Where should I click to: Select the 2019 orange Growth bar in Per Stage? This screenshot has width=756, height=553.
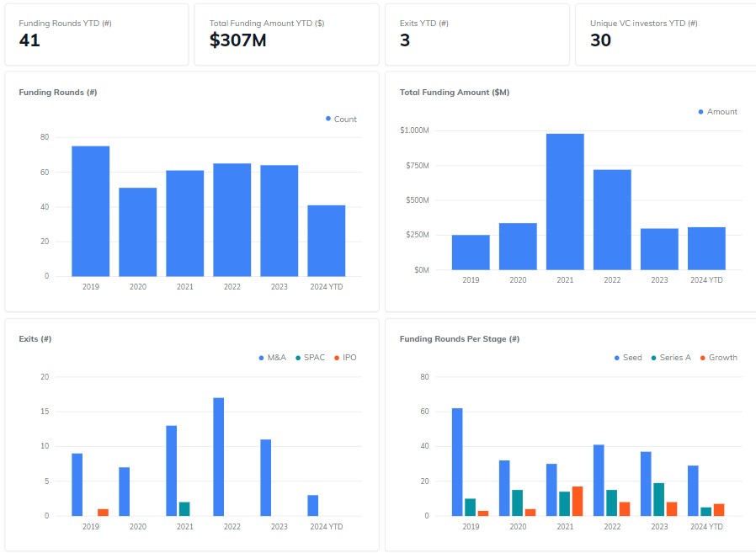[x=483, y=513]
